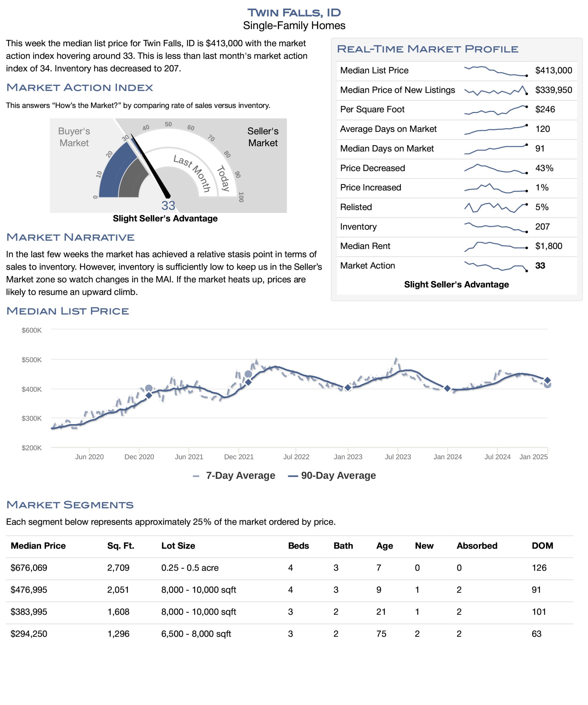Click the Jan 2024 diamond chart marker
Screen dimensions: 588x705
coord(447,388)
